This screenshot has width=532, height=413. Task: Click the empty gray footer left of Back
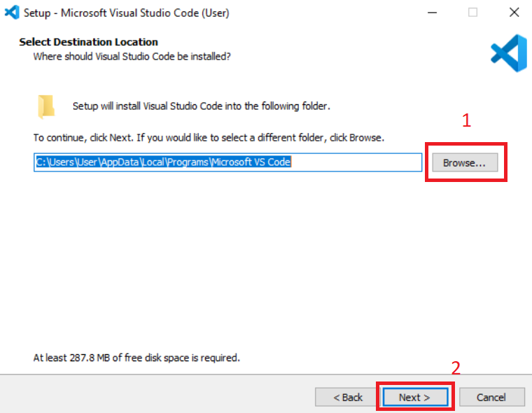[x=154, y=397]
